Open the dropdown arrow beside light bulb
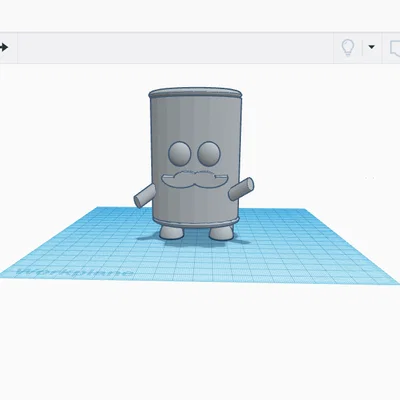This screenshot has height=400, width=400. 371,47
